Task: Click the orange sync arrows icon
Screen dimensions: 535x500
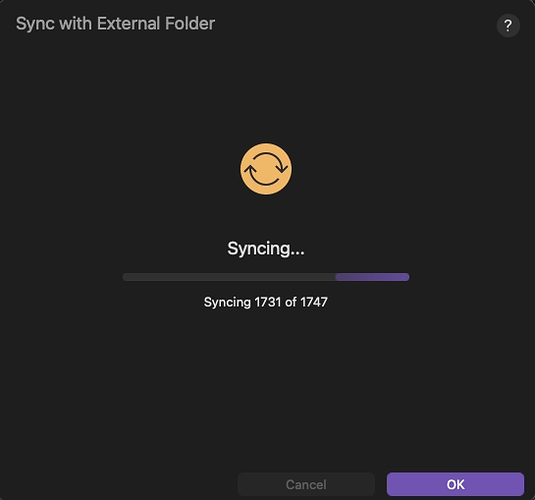Action: pos(266,169)
